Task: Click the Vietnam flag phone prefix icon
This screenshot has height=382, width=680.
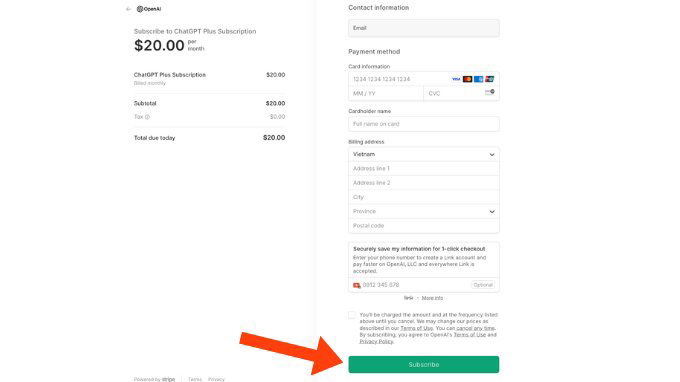Action: coord(356,285)
